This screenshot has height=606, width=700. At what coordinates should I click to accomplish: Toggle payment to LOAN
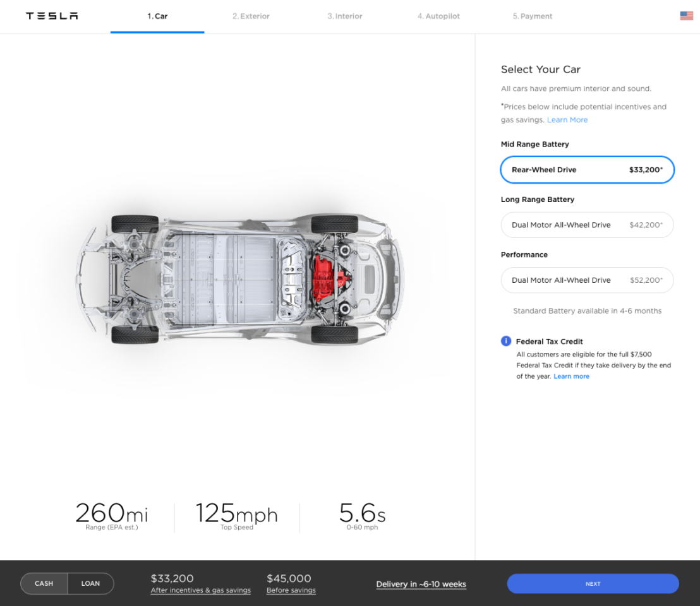pos(90,583)
